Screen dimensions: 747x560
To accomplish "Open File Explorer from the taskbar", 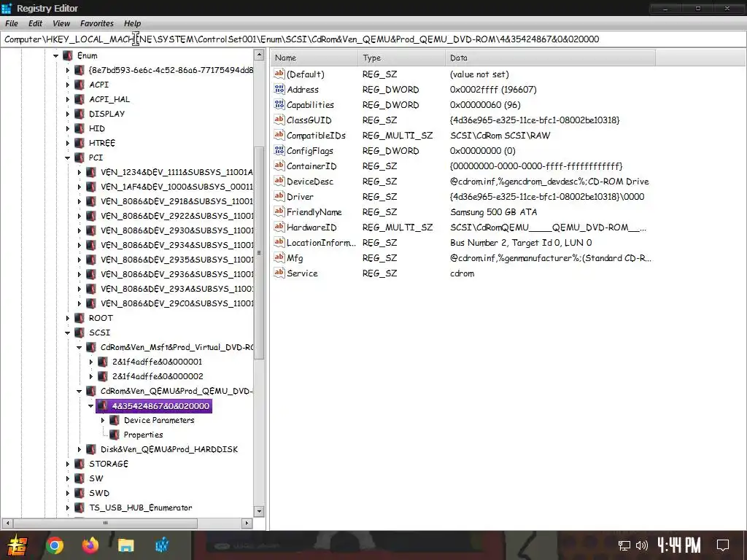I will click(125, 545).
